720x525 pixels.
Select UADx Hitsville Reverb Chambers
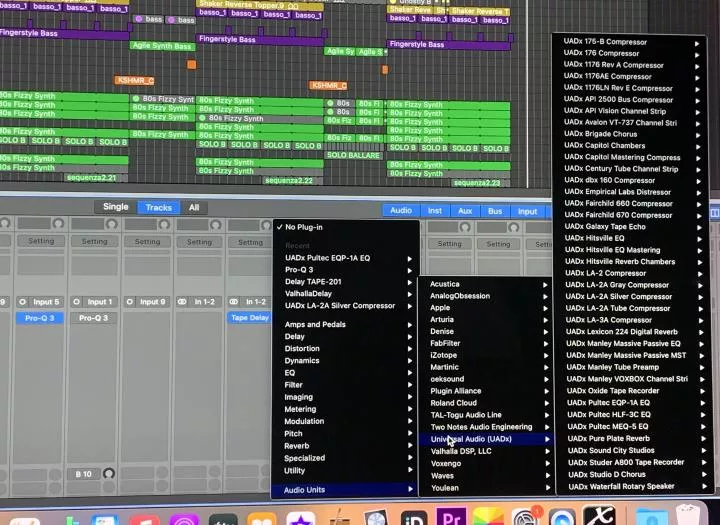[x=620, y=261]
